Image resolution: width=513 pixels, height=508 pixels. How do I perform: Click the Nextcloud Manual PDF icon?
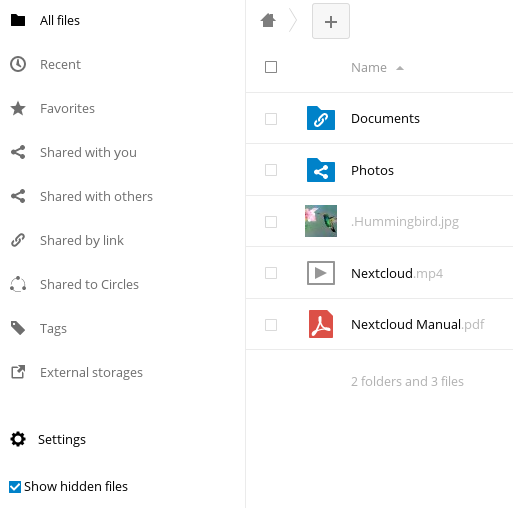click(321, 324)
